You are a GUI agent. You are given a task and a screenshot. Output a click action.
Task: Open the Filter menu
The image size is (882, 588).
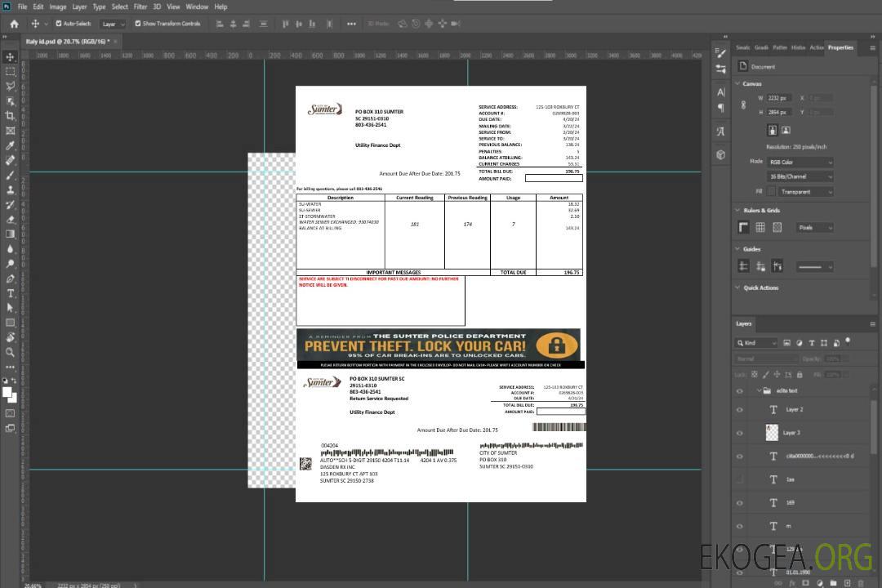click(x=140, y=7)
